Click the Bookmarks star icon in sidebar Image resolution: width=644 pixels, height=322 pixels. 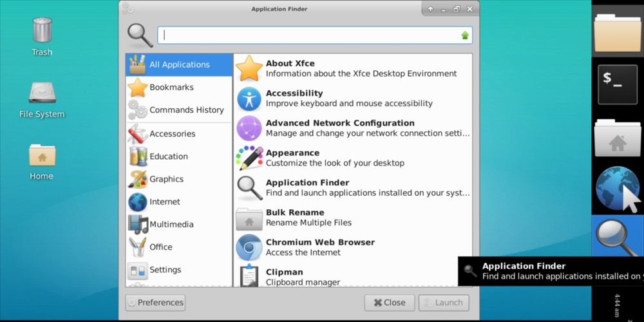point(138,87)
